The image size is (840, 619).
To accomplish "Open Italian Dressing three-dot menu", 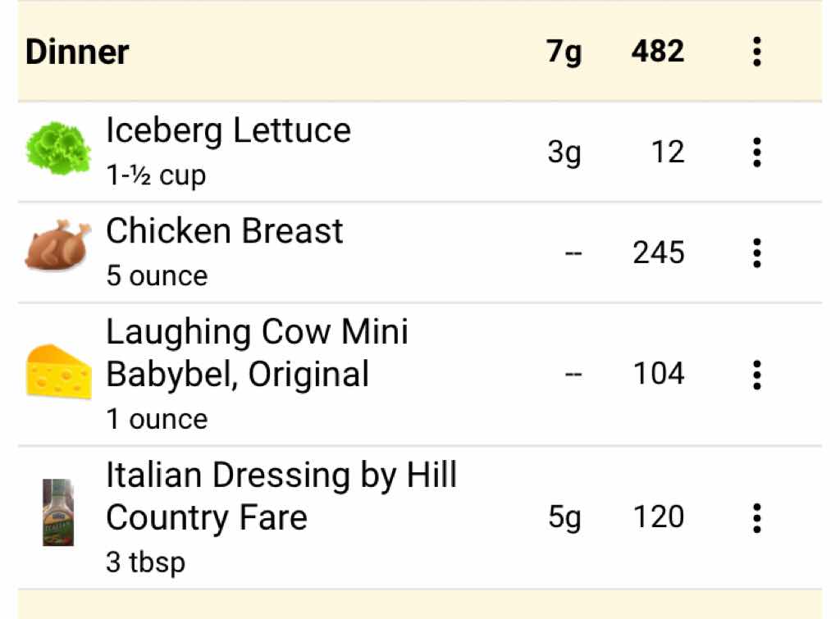I will (756, 517).
